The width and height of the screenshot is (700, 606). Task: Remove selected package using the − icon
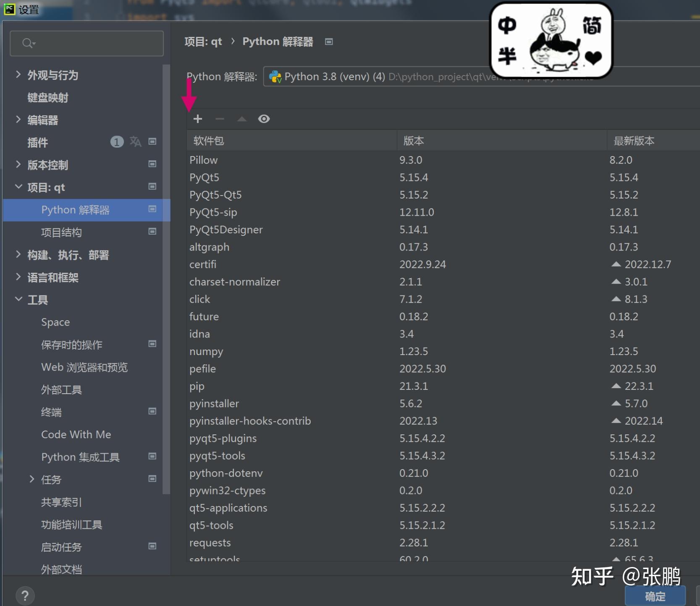(220, 119)
